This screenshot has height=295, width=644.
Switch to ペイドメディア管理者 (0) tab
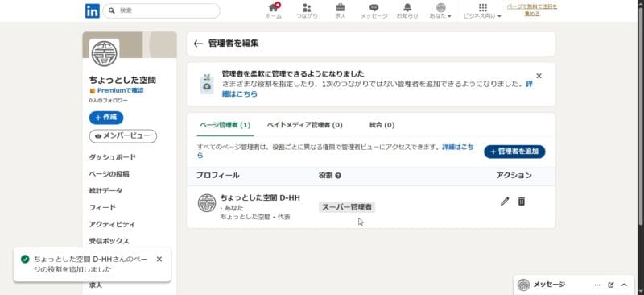[x=304, y=125]
